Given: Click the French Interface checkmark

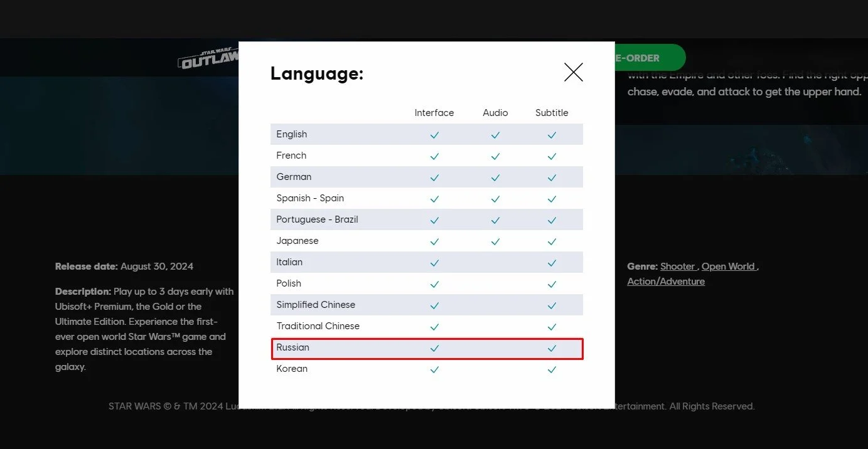Looking at the screenshot, I should tap(434, 156).
